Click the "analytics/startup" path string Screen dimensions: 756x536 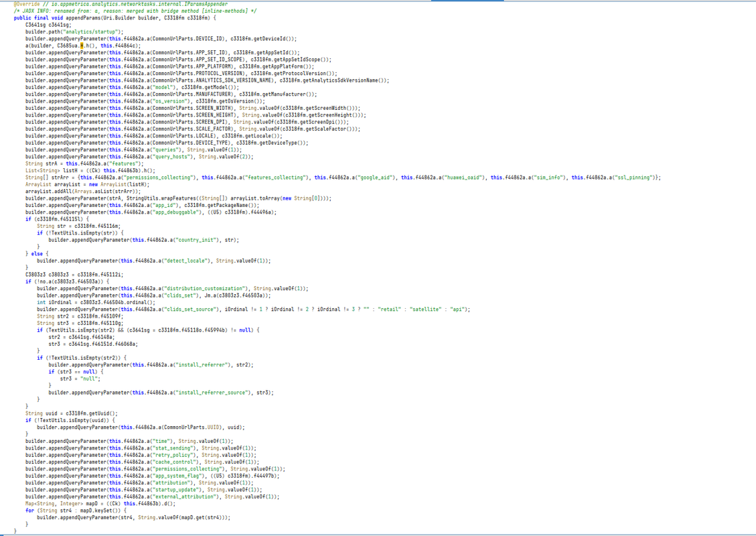coord(92,32)
